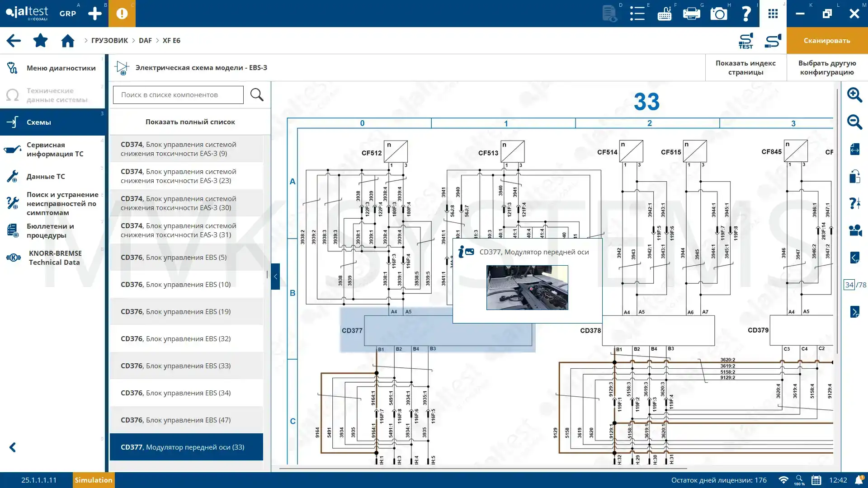Screen dimensions: 868x488
Task: Click Показать индекс страницы
Action: 745,68
